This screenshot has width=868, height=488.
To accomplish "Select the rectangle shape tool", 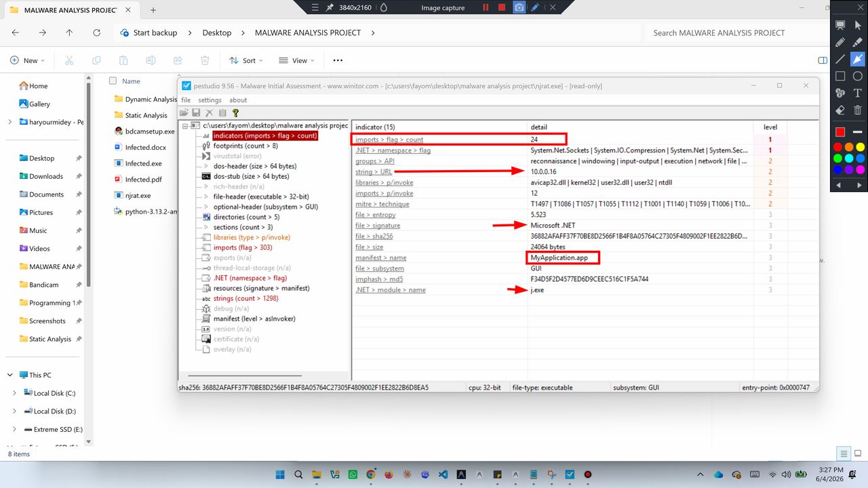I will [x=840, y=76].
